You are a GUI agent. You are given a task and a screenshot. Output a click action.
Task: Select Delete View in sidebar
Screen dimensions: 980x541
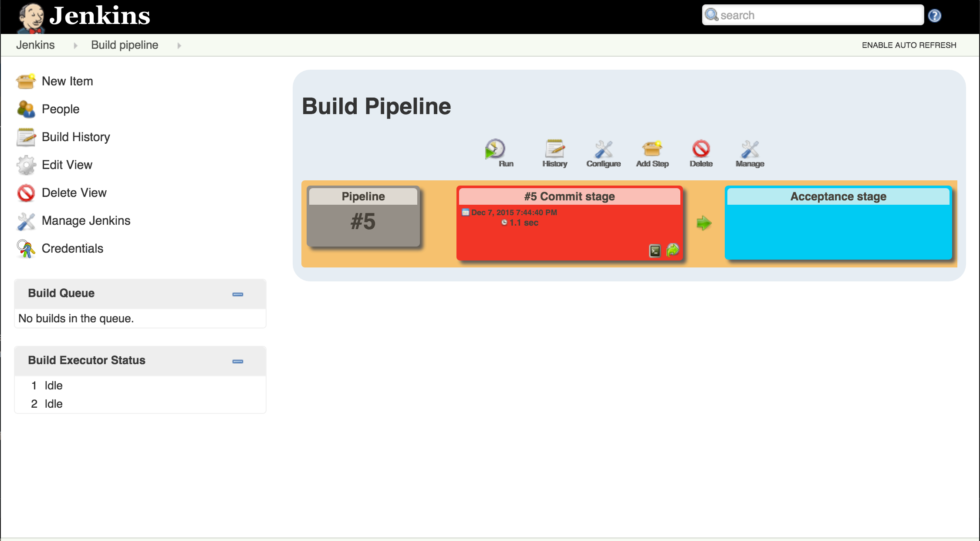point(74,193)
